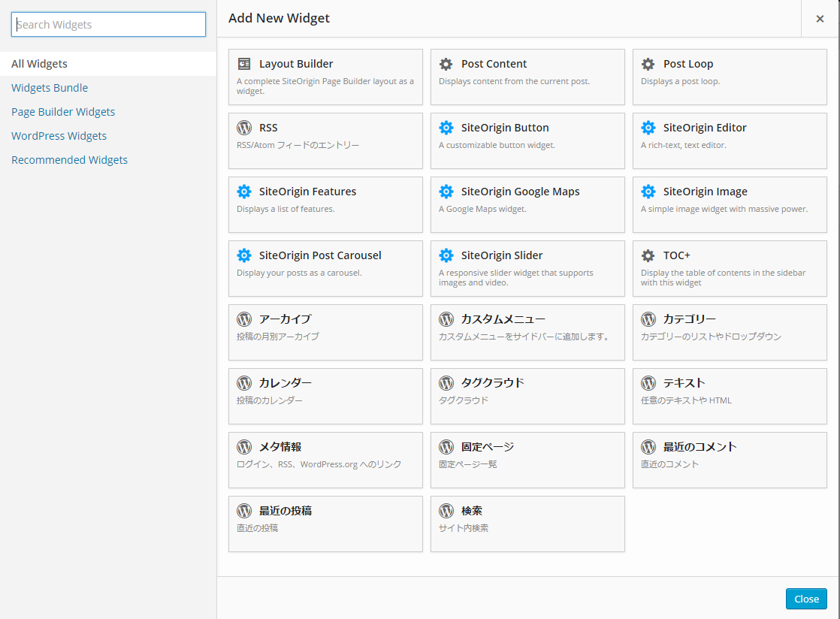The height and width of the screenshot is (619, 840).
Task: Show Page Builder Widgets category
Action: (x=63, y=112)
